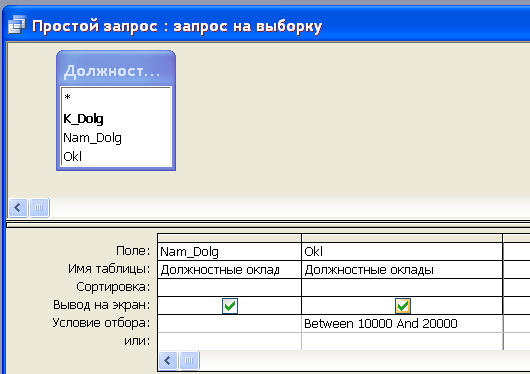The width and height of the screenshot is (530, 374).
Task: Click the или cell for Nam_Dolg column
Action: [229, 342]
